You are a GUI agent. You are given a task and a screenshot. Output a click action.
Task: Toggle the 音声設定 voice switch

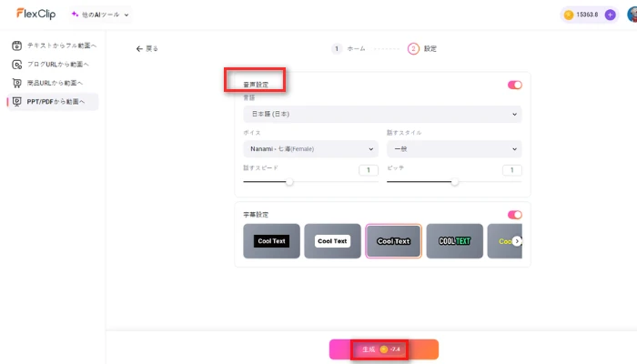click(514, 85)
